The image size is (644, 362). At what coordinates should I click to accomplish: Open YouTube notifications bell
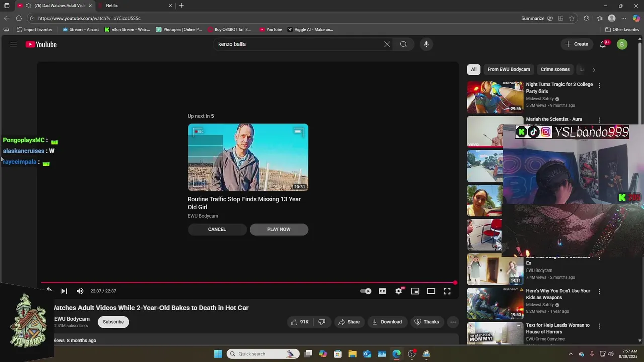coord(603,44)
